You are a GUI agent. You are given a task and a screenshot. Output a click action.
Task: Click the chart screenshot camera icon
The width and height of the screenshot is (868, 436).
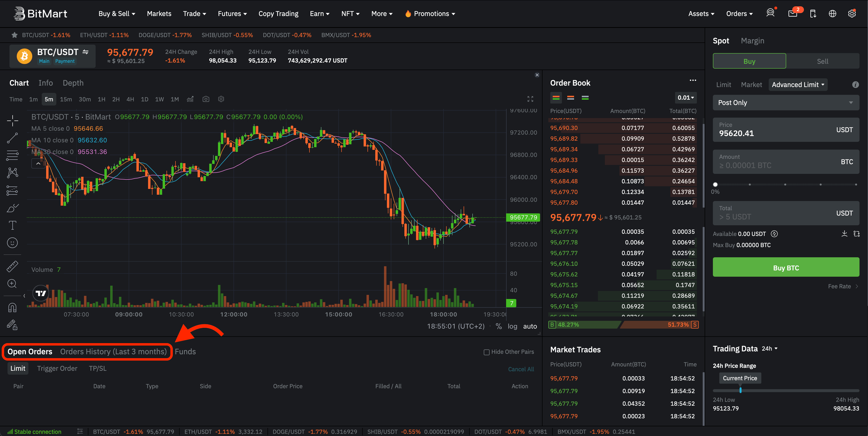click(206, 99)
